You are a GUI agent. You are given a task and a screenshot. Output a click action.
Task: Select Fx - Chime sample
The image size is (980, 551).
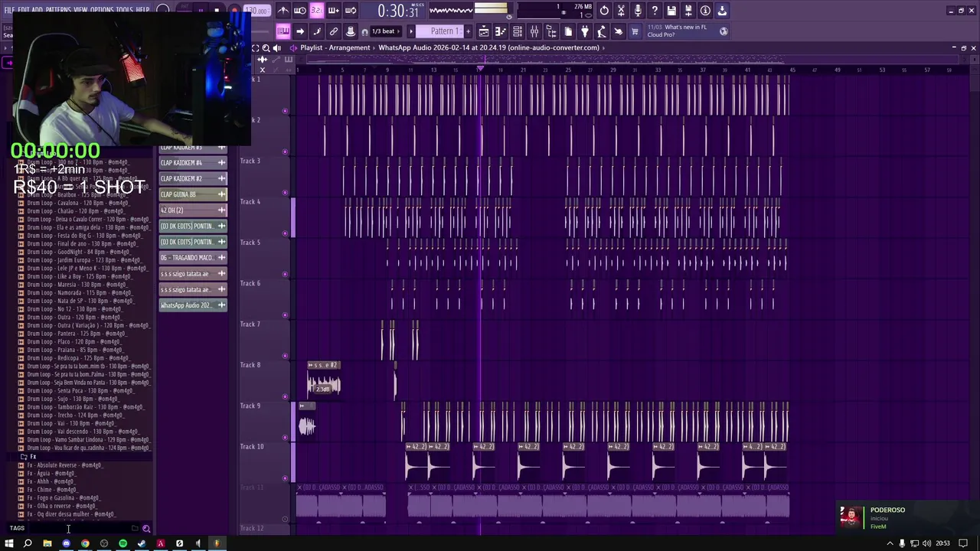coord(52,490)
